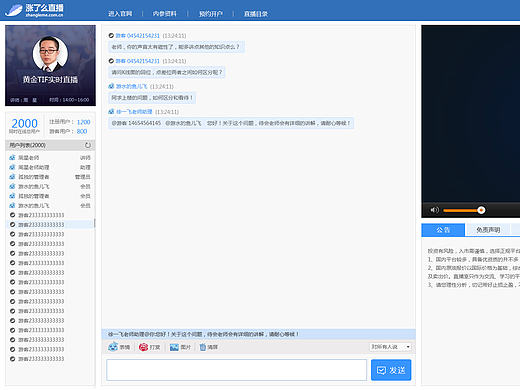
Task: Open 直播目录 in the top navigation
Action: [x=256, y=14]
